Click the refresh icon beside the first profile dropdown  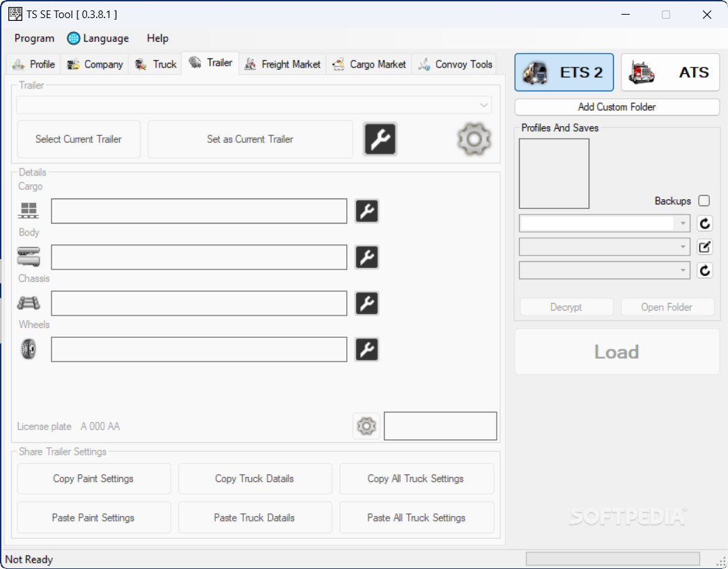coord(705,224)
